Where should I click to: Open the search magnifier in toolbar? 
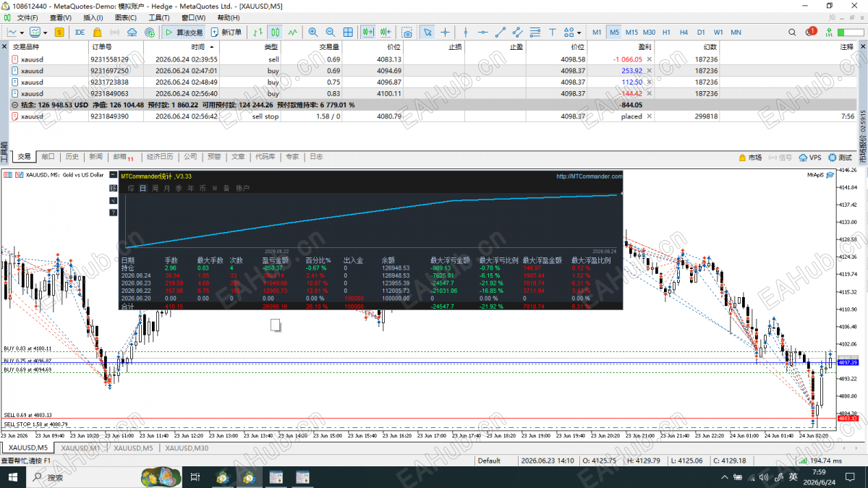click(793, 32)
